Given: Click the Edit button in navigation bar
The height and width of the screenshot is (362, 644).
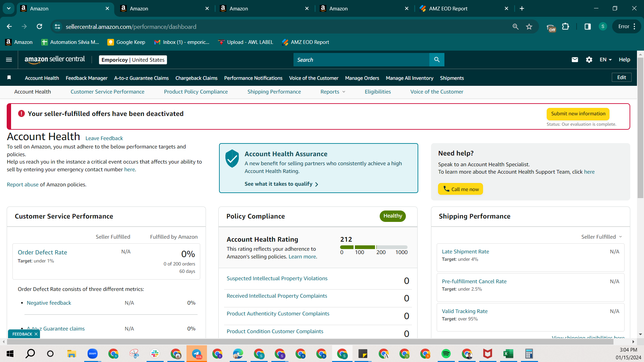Looking at the screenshot, I should (622, 77).
